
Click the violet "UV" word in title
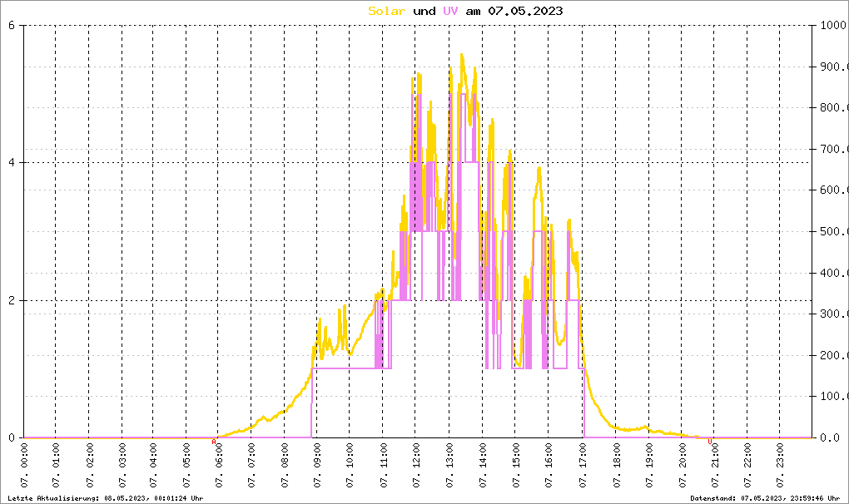click(x=449, y=11)
